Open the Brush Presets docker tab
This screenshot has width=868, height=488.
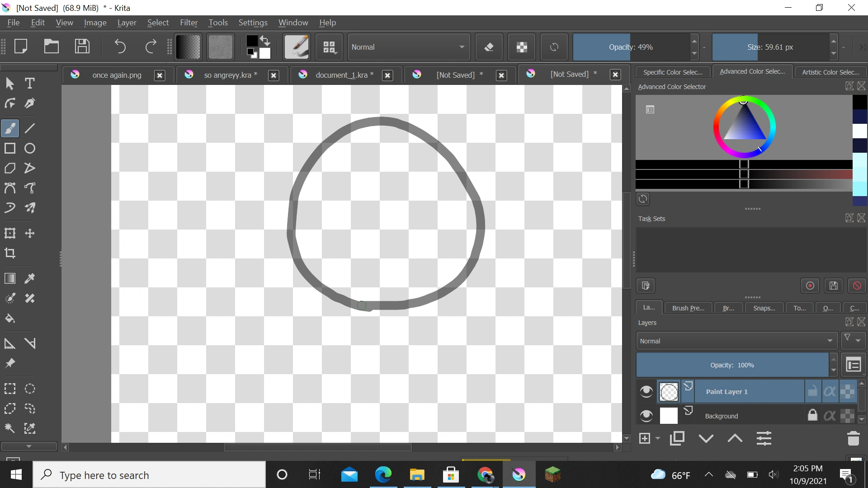click(688, 308)
